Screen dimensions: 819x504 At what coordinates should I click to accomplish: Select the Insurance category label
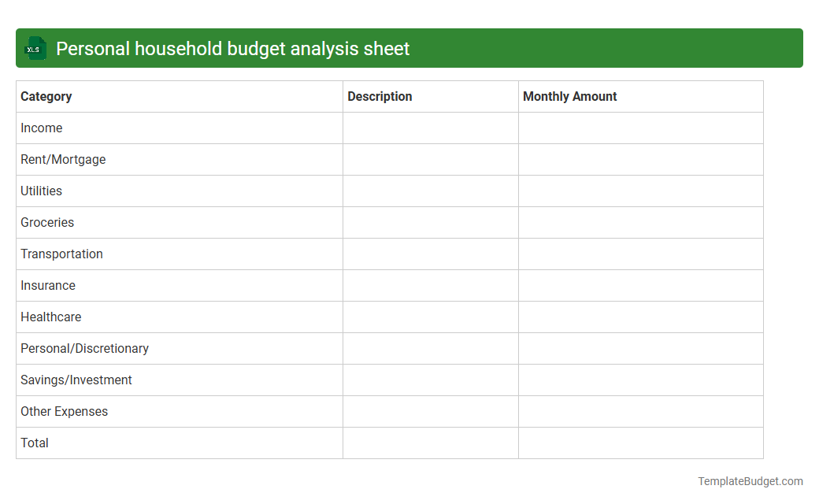(48, 285)
